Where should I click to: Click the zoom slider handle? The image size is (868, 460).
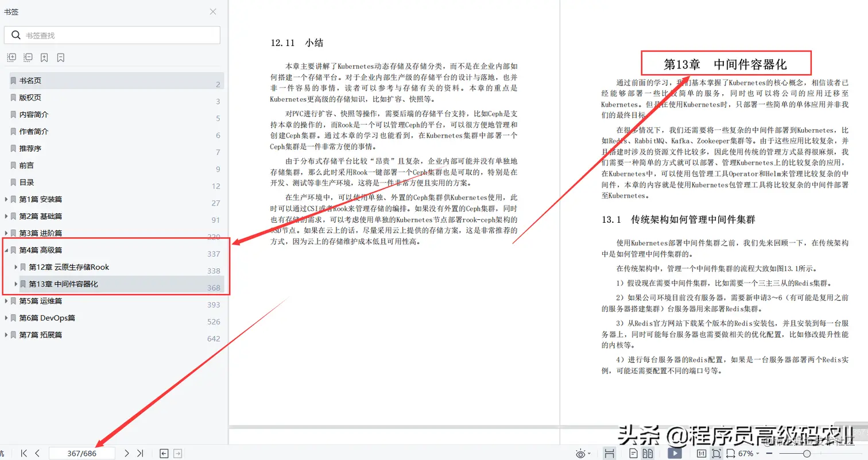tap(807, 454)
